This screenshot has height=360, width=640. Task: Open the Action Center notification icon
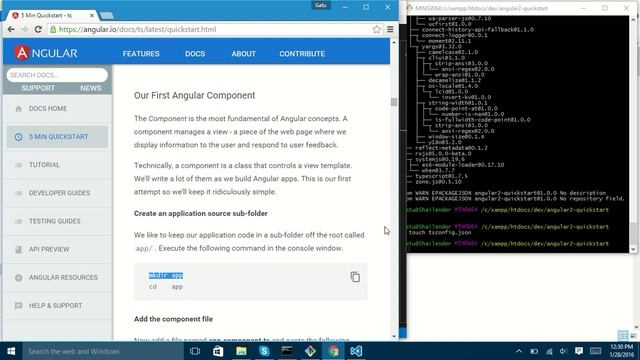point(579,351)
